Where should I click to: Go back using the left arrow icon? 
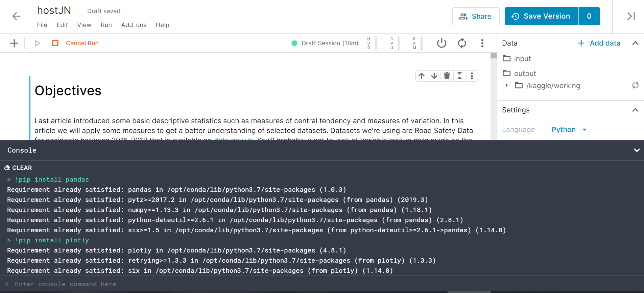coord(16,16)
